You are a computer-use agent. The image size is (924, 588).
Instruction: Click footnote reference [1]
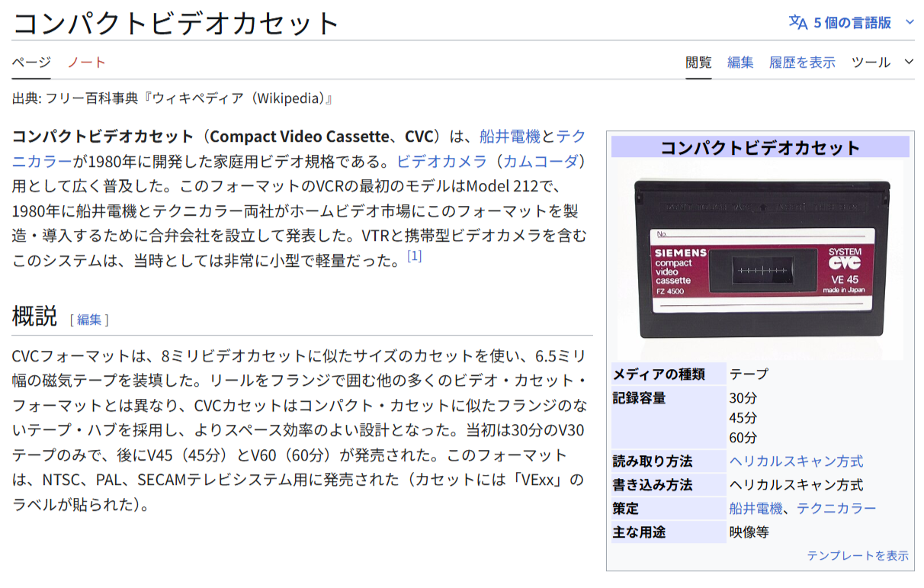pyautogui.click(x=414, y=256)
